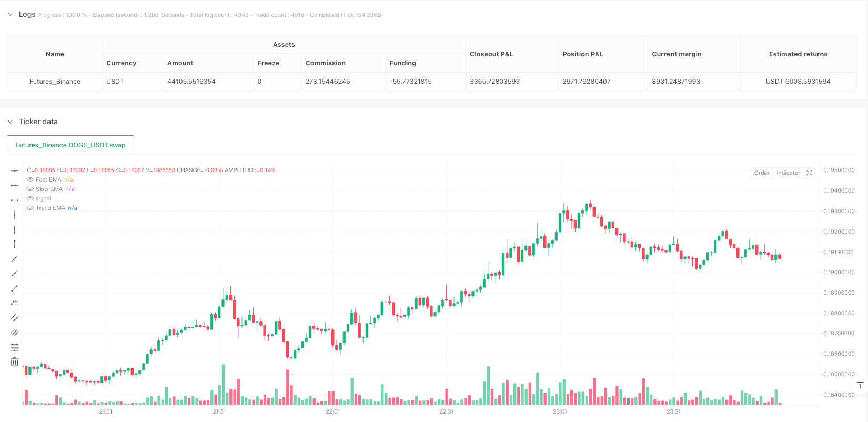This screenshot has height=422, width=868.
Task: Open the price measurement (123) tool
Action: 14,302
